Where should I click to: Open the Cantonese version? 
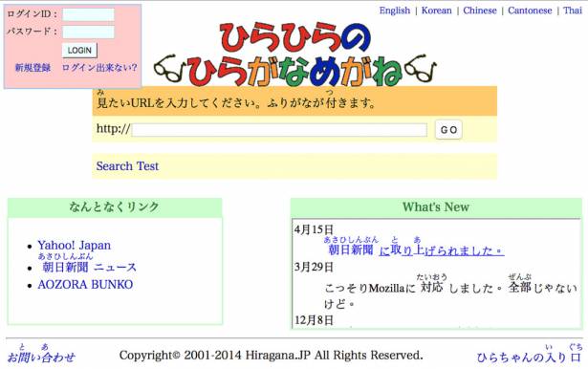point(530,11)
